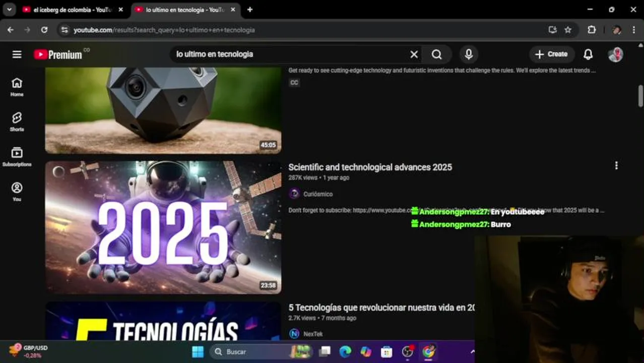
Task: Open Shorts in the sidebar
Action: pyautogui.click(x=17, y=122)
